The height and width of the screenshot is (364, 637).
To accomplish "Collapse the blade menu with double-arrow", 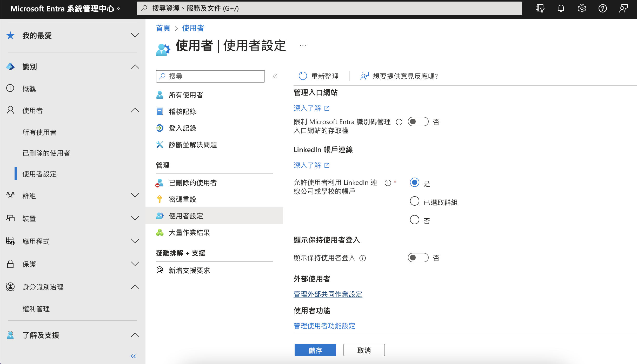I will tap(275, 76).
